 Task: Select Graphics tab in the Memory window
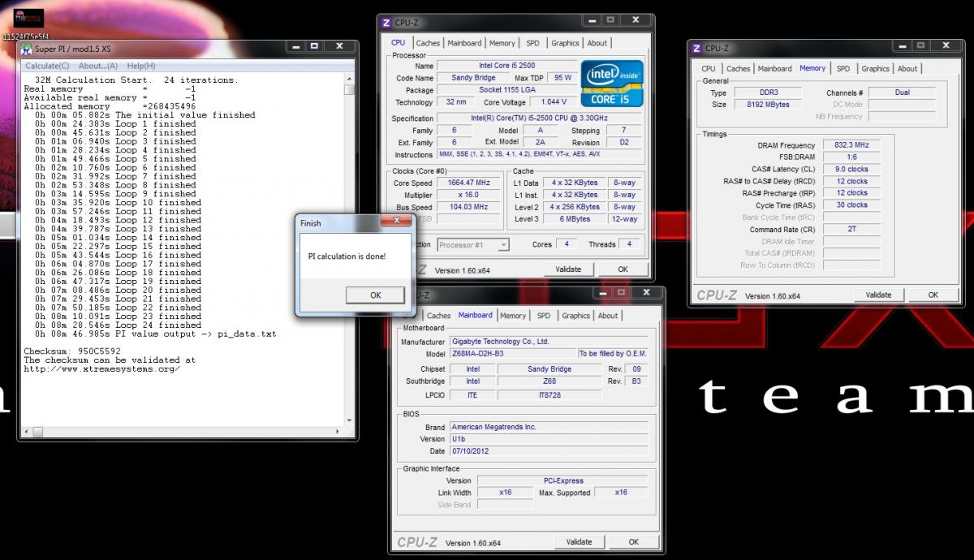[x=876, y=69]
